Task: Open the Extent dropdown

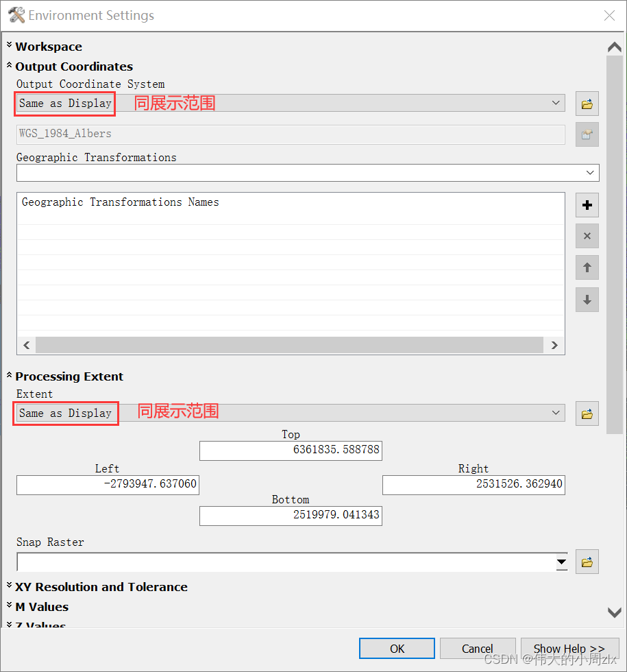Action: 556,413
